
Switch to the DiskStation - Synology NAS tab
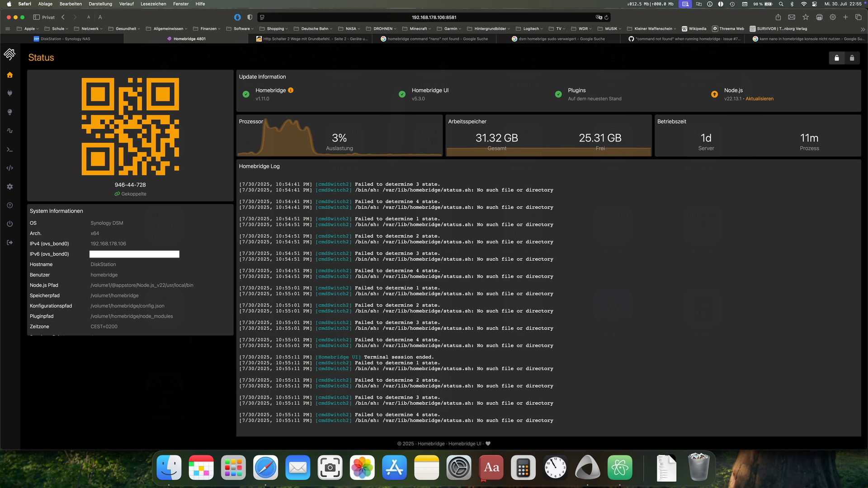[x=65, y=39]
